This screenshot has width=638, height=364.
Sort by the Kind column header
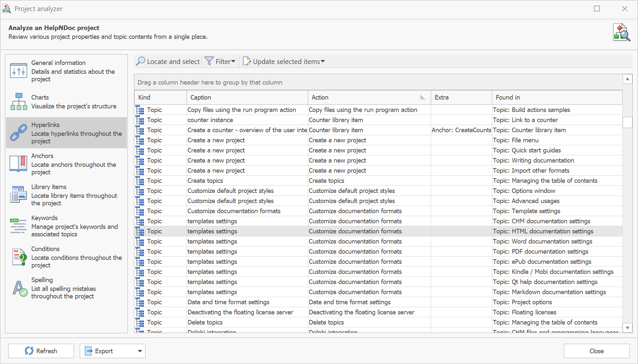(160, 97)
